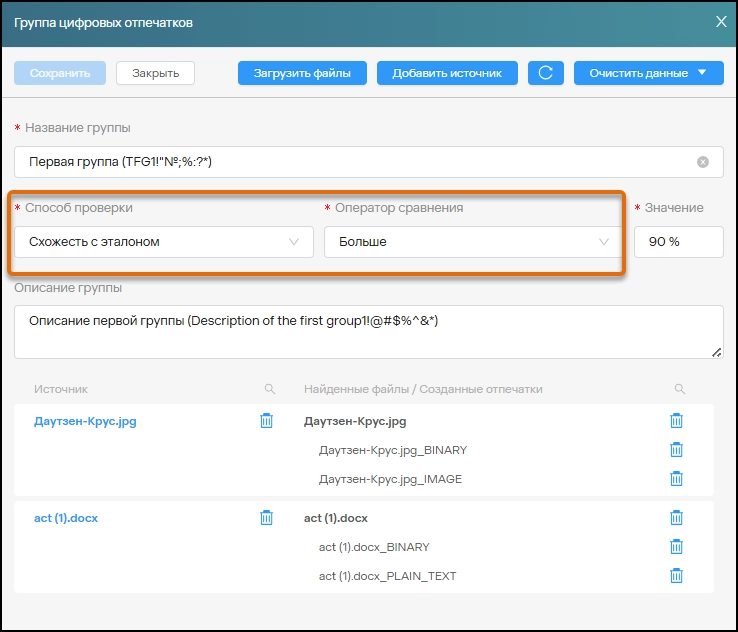Remove the act (1).docx_BINARY fingerprint
738x632 pixels.
[676, 547]
